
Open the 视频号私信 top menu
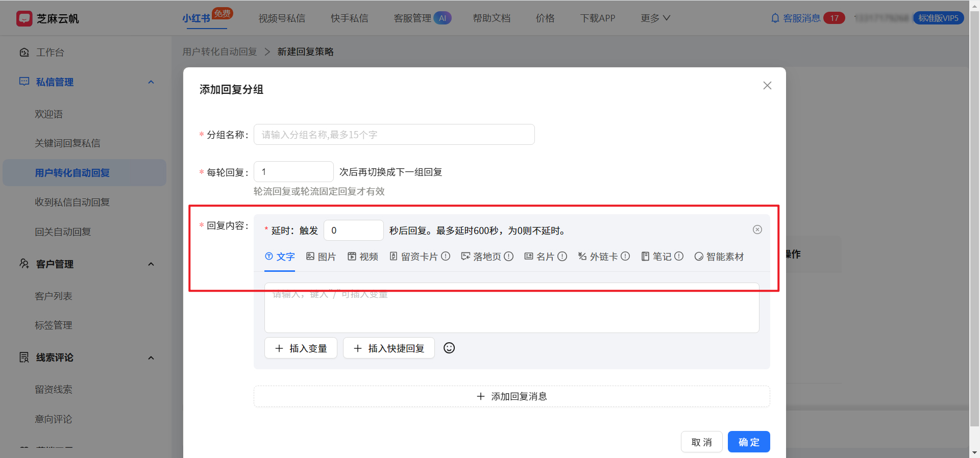(x=282, y=18)
